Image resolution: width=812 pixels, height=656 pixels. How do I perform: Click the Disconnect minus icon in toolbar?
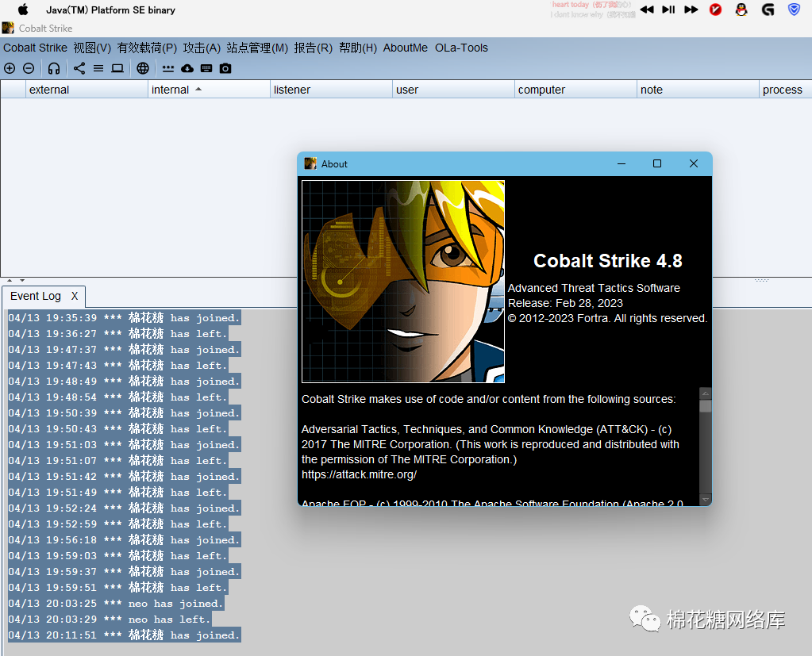(x=29, y=68)
